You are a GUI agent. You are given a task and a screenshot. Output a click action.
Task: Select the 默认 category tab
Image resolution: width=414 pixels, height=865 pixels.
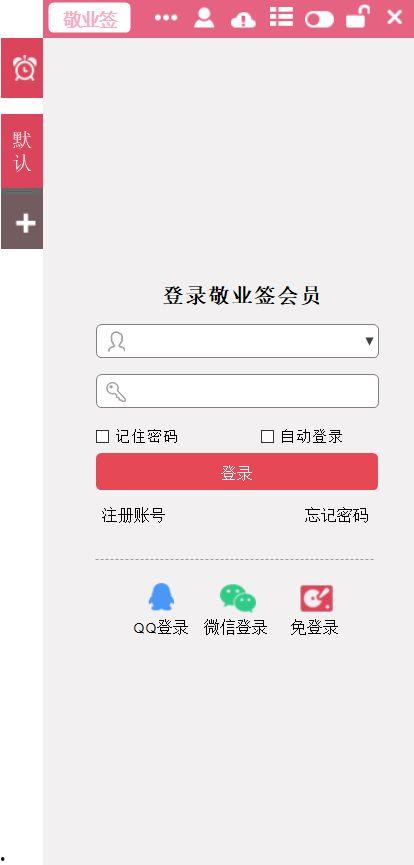pyautogui.click(x=22, y=151)
